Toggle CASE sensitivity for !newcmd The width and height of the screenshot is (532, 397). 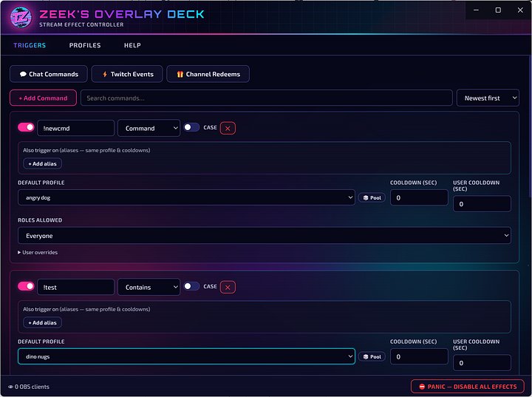coord(191,127)
